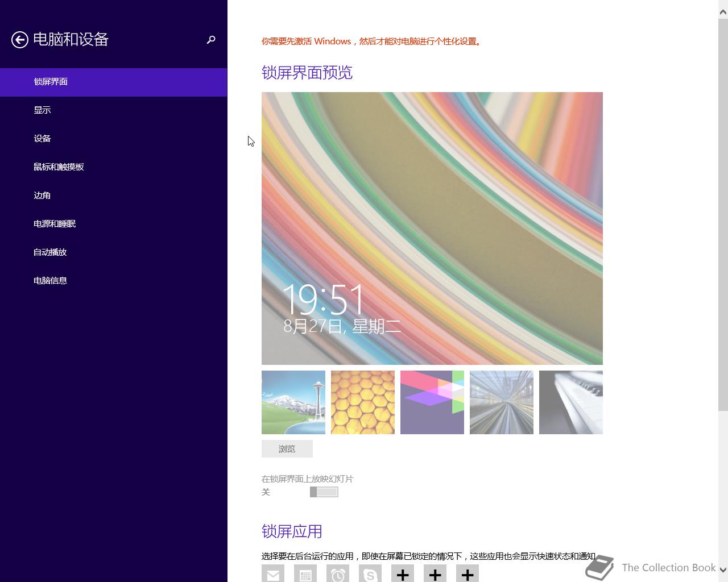Add an app with the last plus slot
The width and height of the screenshot is (728, 582).
click(468, 573)
